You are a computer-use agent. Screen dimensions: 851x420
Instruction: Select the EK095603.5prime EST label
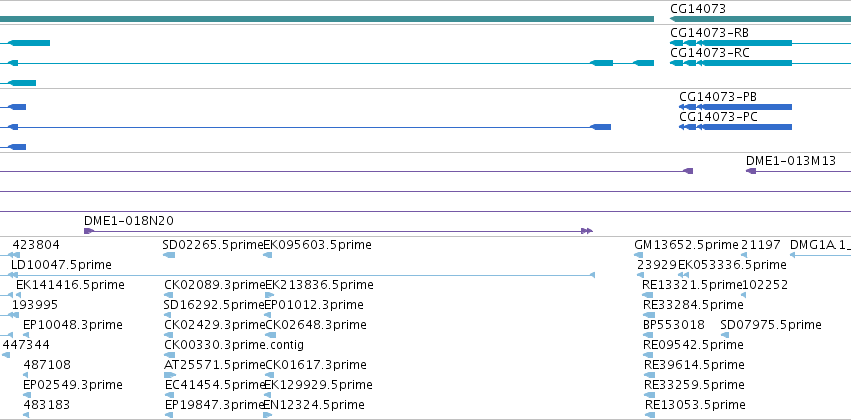point(317,245)
